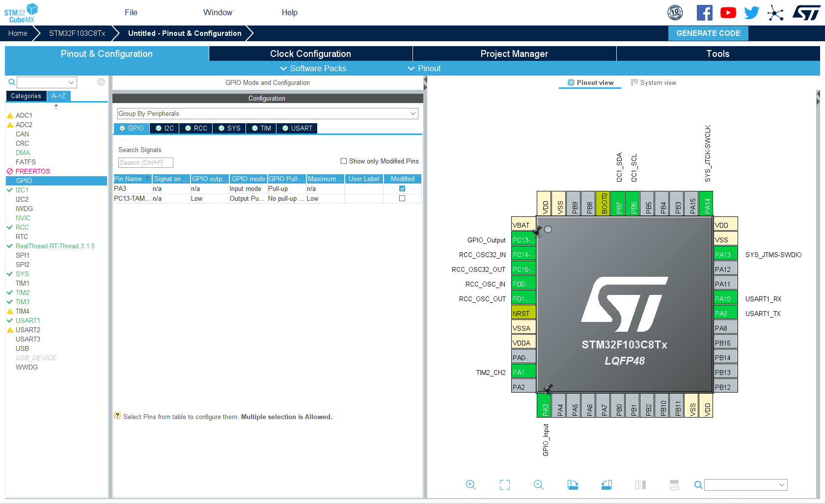Click the GENERATE CODE button
Screen dimensions: 825x504
(x=708, y=33)
